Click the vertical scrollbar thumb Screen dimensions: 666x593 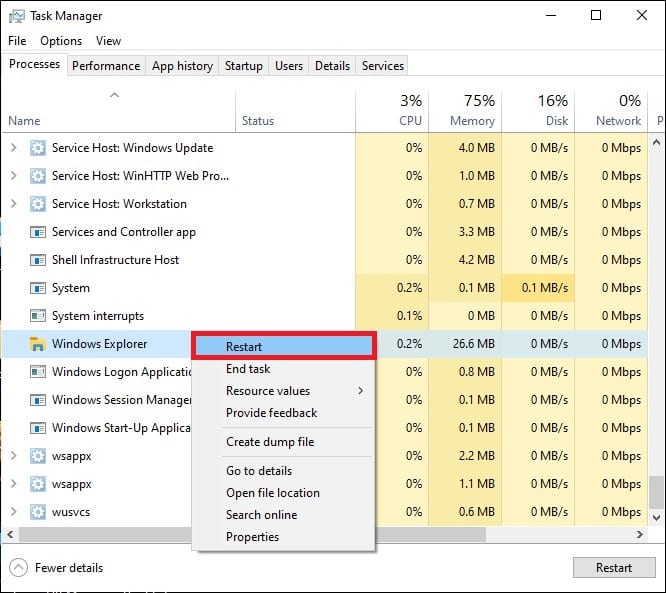657,492
